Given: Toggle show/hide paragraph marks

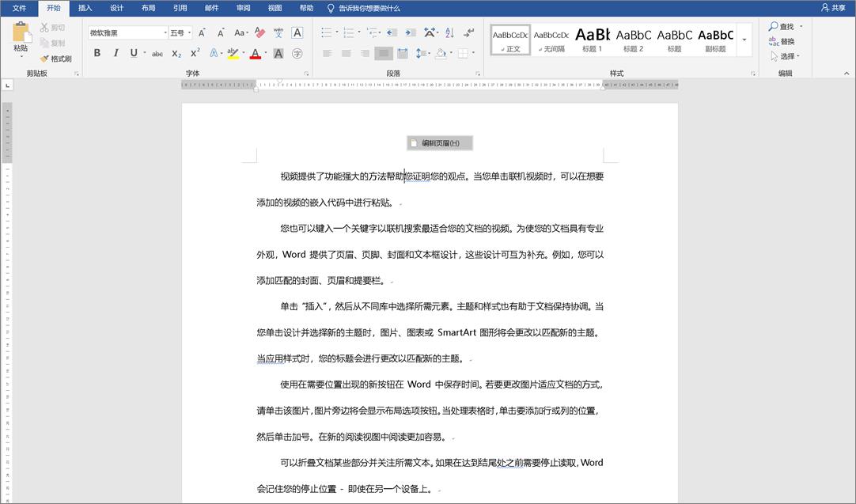Looking at the screenshot, I should point(469,33).
